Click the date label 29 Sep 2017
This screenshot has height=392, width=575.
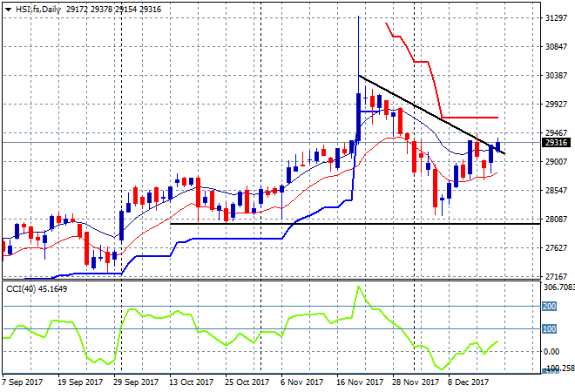coord(136,382)
